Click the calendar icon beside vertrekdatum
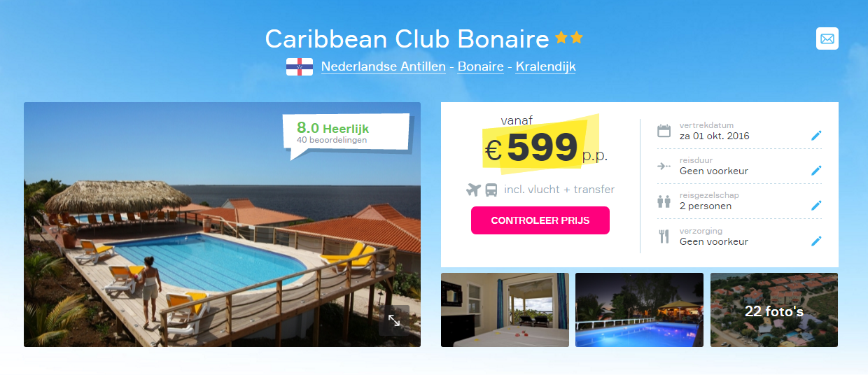The height and width of the screenshot is (375, 868). pos(664,131)
